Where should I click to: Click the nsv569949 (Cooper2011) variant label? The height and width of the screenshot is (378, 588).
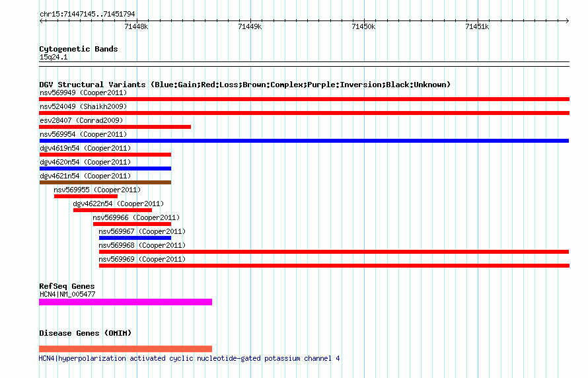[83, 93]
